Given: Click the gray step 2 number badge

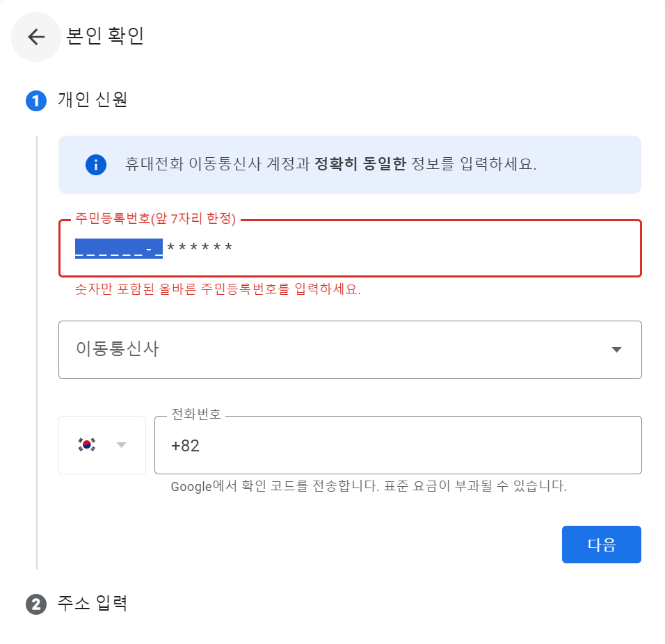Looking at the screenshot, I should (36, 604).
